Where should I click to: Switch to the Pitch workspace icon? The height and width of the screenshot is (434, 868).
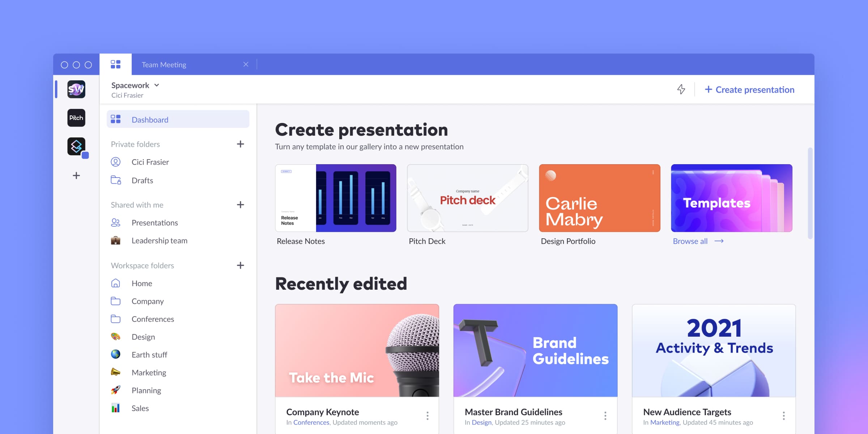[76, 118]
